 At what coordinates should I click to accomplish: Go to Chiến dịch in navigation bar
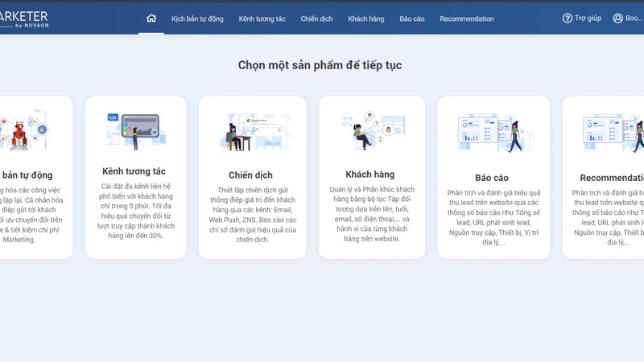coord(316,19)
